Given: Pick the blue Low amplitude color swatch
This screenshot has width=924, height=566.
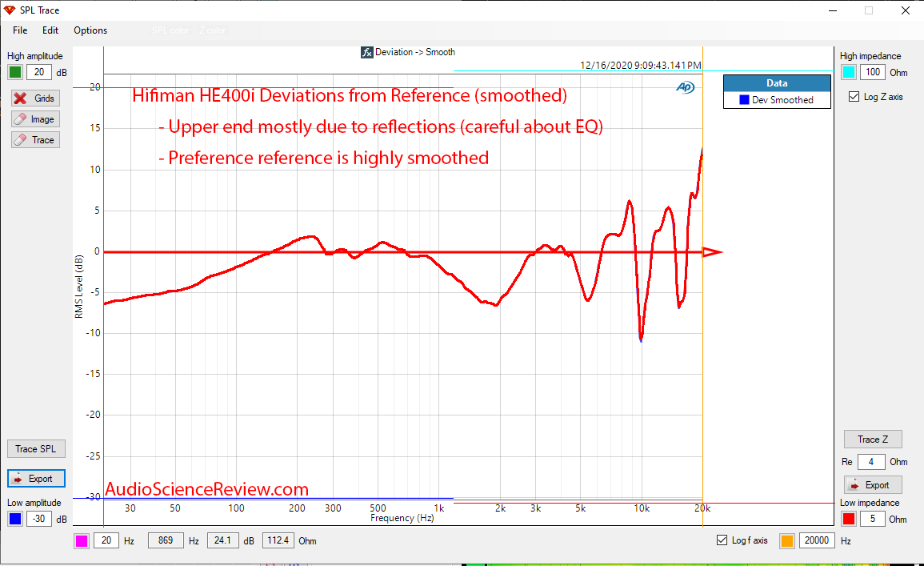Looking at the screenshot, I should pos(15,520).
